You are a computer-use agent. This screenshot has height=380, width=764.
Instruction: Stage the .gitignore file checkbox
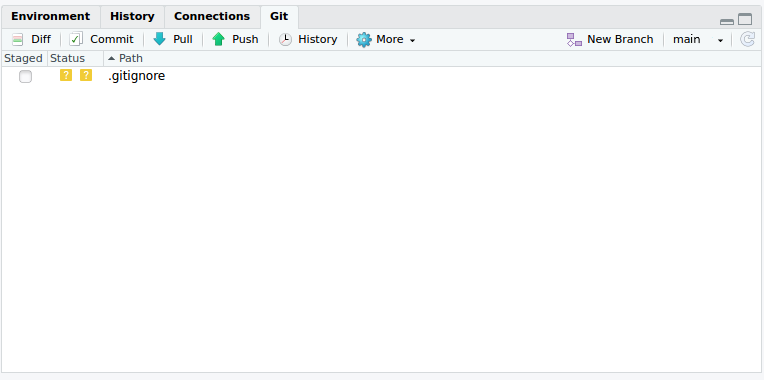[x=25, y=76]
